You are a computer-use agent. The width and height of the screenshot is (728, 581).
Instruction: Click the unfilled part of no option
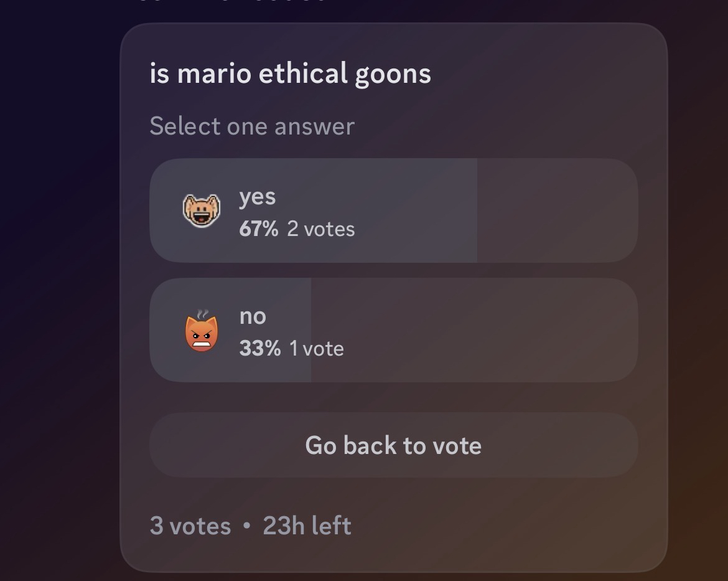(x=473, y=330)
